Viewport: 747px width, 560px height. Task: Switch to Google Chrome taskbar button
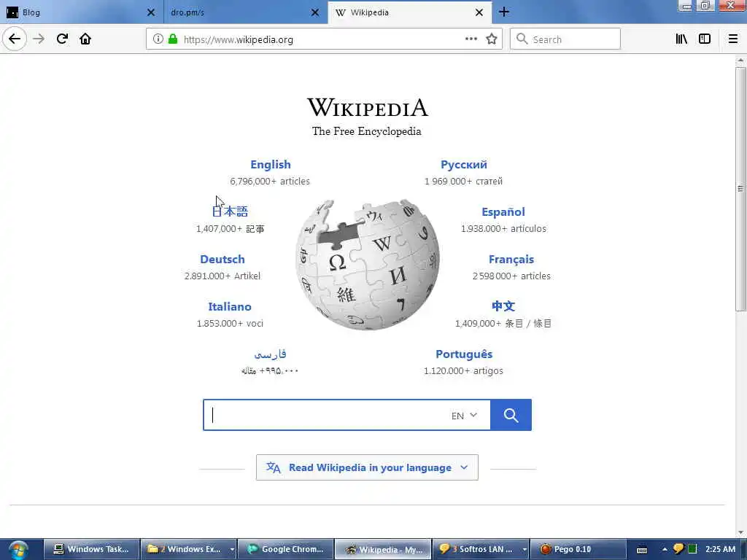(x=286, y=550)
